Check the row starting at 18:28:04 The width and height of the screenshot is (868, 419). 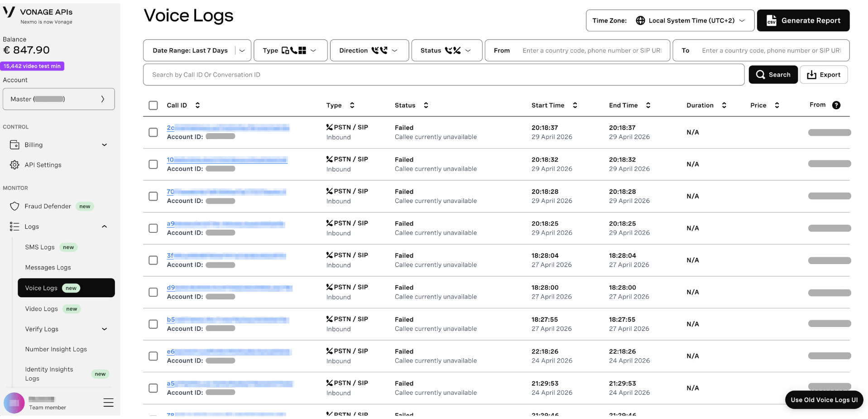pyautogui.click(x=153, y=260)
